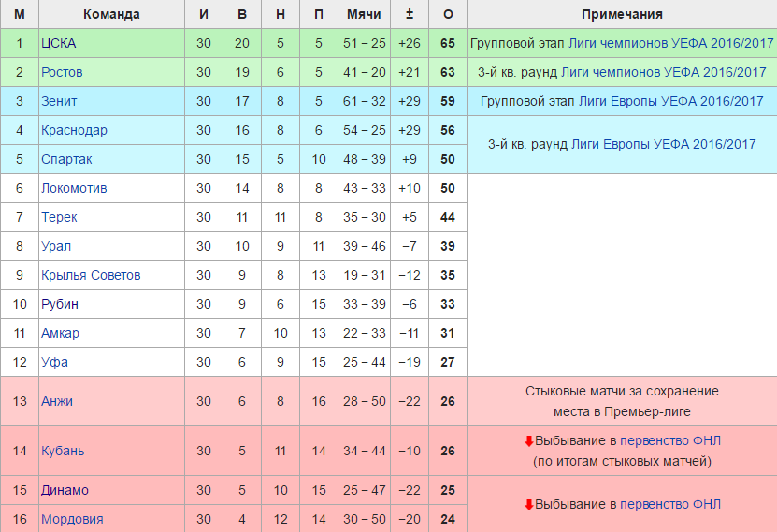
Task: Open первенство ФНЛ link in Кубань row
Action: 672,440
